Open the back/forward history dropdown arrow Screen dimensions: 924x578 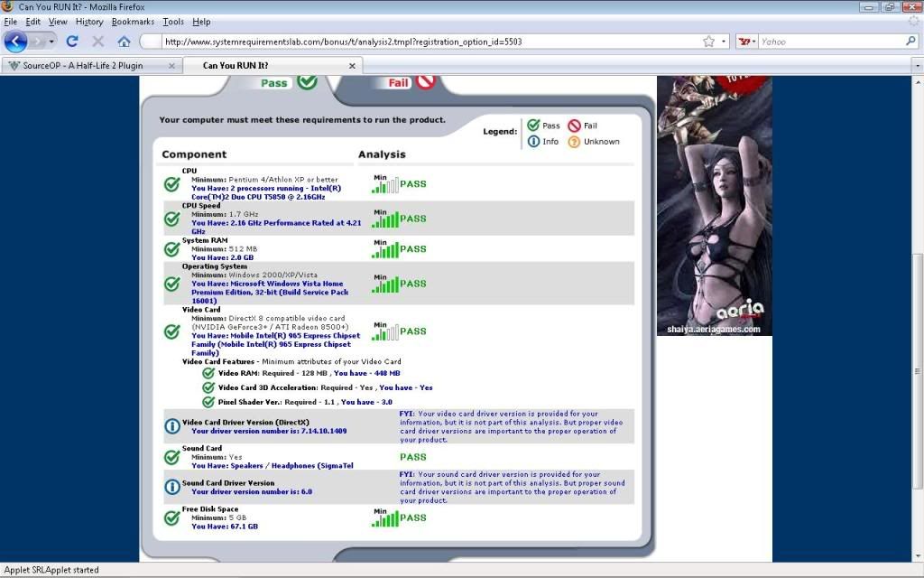click(x=51, y=42)
